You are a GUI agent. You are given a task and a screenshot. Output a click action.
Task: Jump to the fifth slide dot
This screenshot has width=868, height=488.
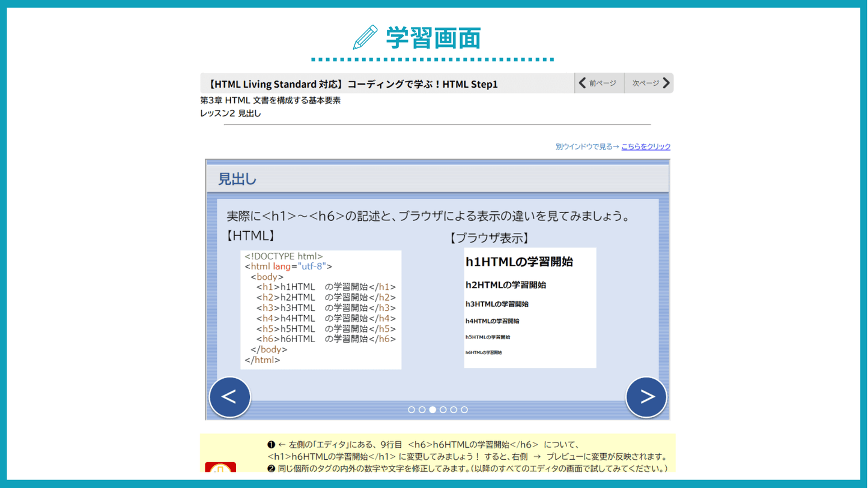(x=454, y=409)
